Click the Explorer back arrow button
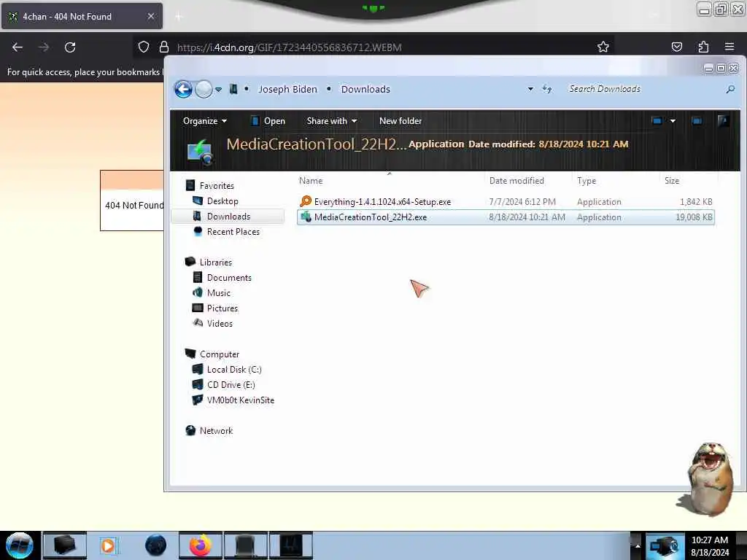Viewport: 747px width, 560px height. 183,89
